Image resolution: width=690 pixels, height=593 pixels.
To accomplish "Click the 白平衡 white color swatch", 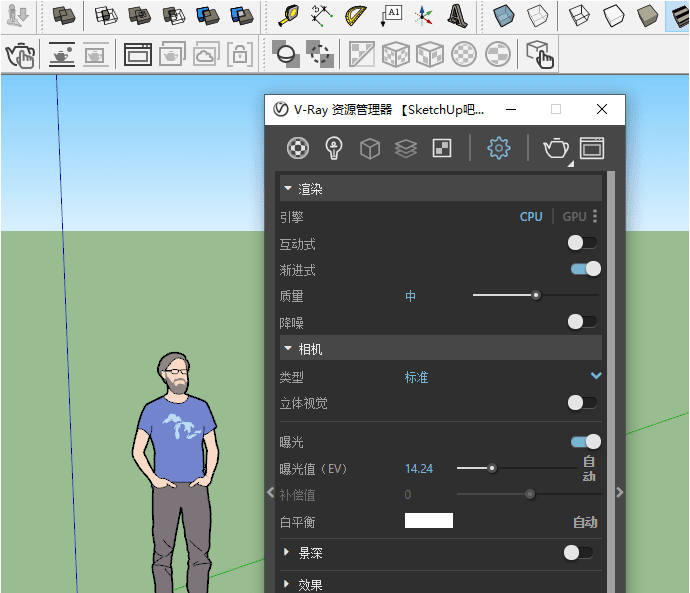I will click(x=429, y=520).
